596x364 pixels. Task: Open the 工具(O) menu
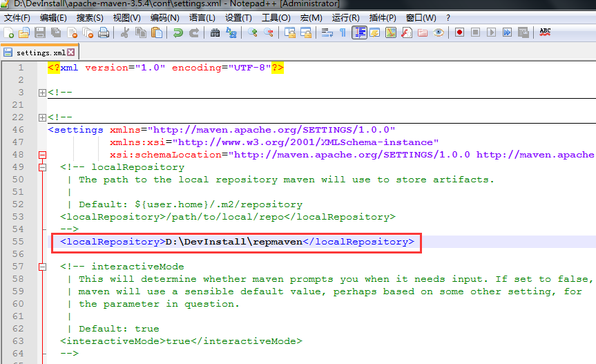pos(276,18)
